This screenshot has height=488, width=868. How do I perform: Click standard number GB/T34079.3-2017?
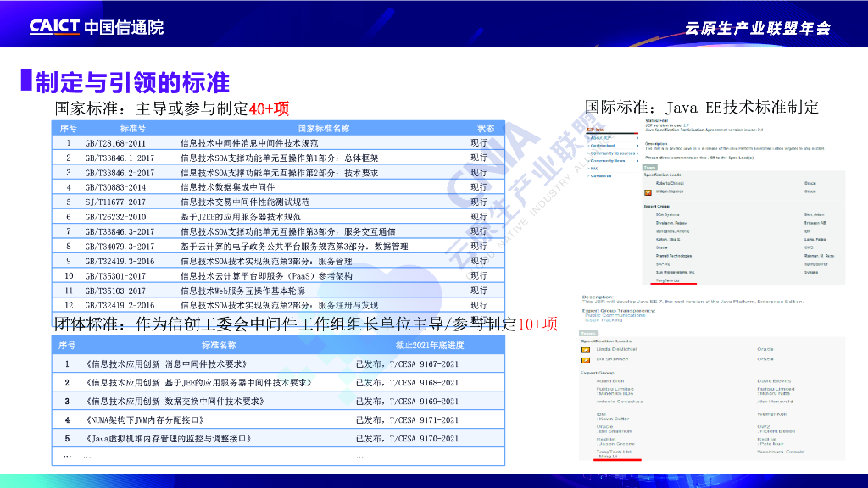pyautogui.click(x=120, y=247)
